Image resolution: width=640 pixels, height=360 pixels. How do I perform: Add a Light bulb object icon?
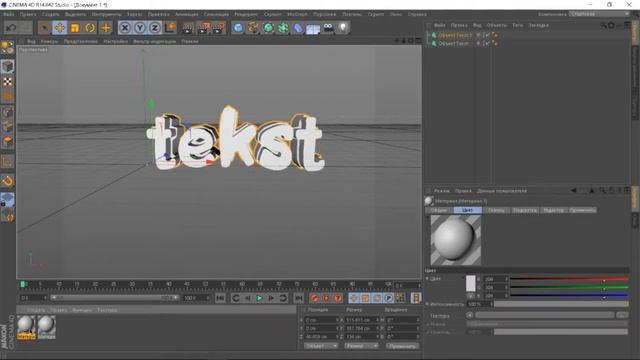(x=343, y=28)
